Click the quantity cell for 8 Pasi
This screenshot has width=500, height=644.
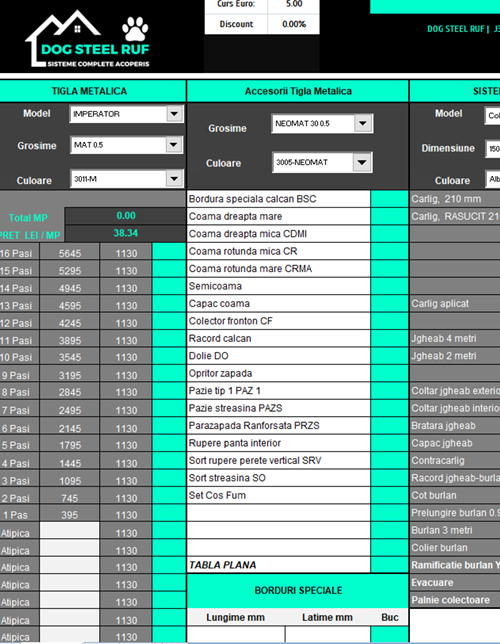[169, 391]
